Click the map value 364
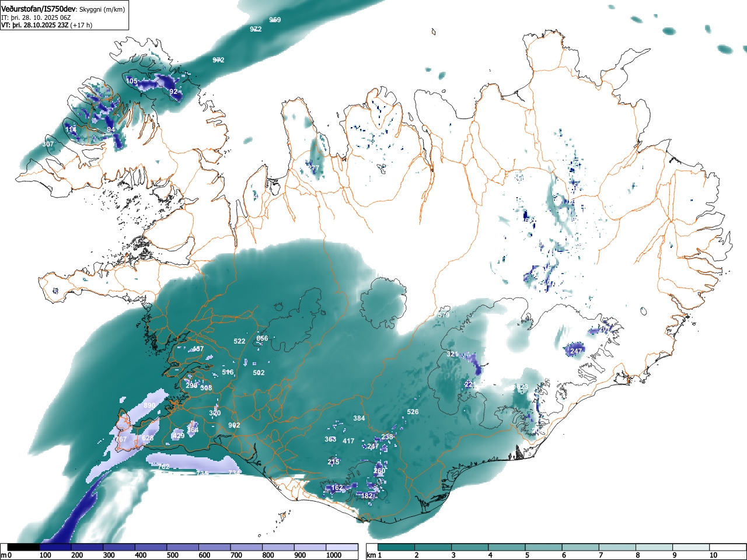Image resolution: width=747 pixels, height=560 pixels. 193,430
